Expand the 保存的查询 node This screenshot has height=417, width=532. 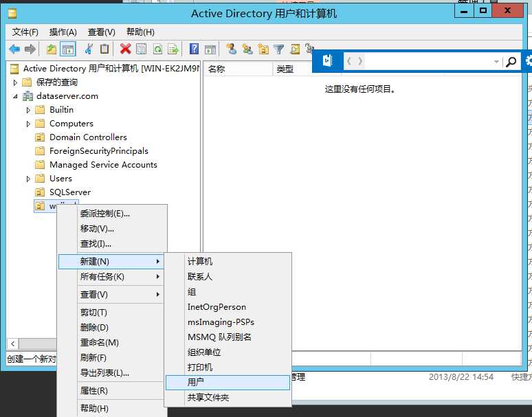[15, 82]
